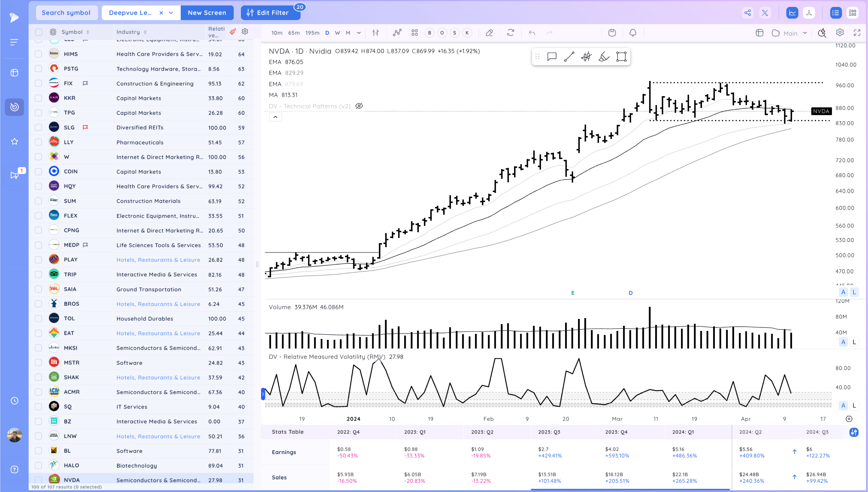Click the New Screen button

coord(207,13)
